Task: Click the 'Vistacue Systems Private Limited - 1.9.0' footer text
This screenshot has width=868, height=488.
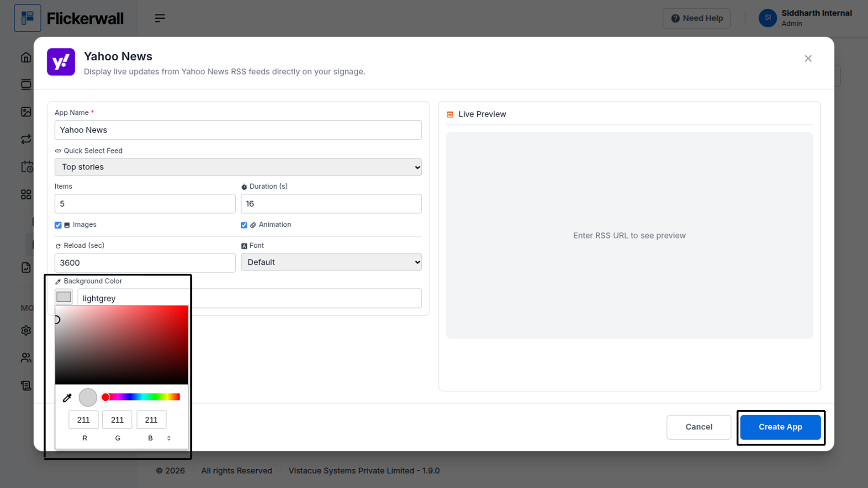Action: (364, 471)
